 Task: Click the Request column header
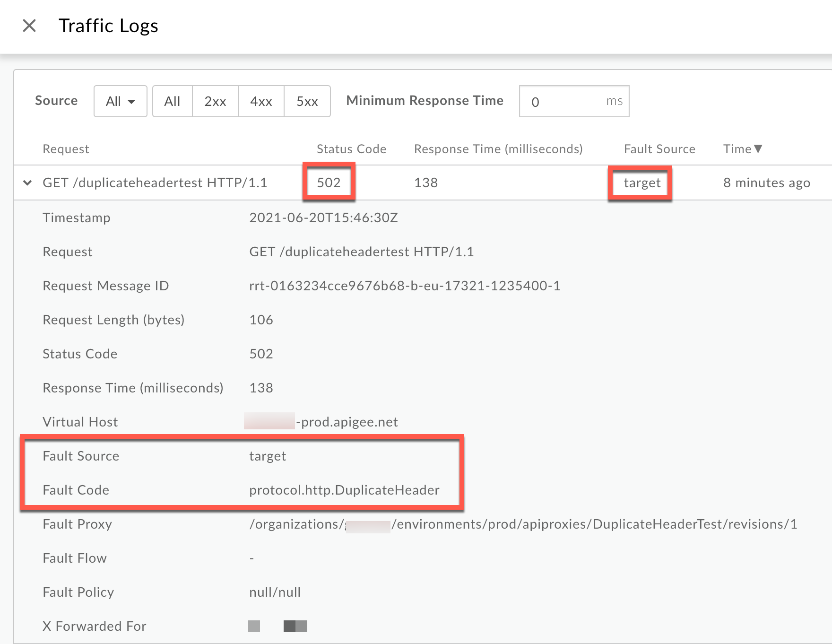(66, 149)
